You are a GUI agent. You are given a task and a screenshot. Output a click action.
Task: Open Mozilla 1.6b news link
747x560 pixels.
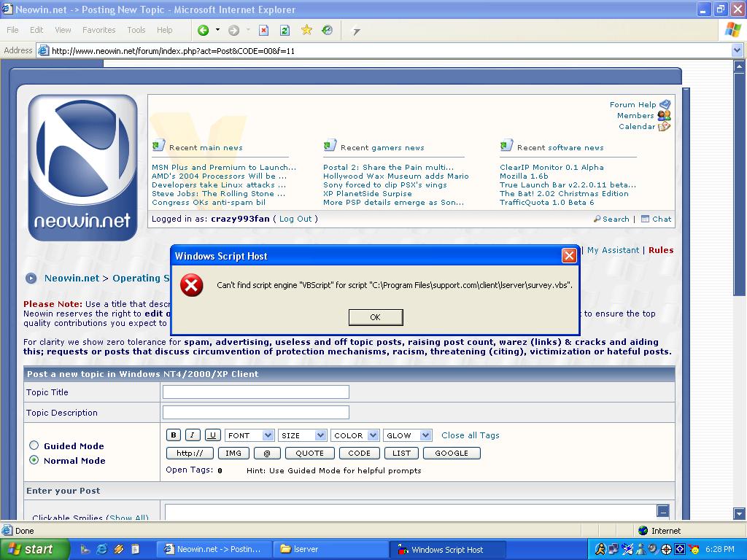point(524,176)
